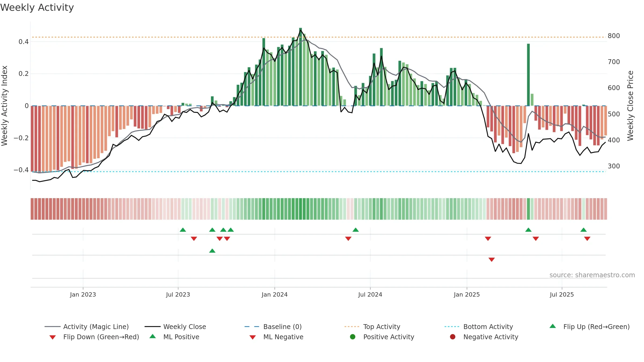Click the Weekly Activity chart title

37,8
